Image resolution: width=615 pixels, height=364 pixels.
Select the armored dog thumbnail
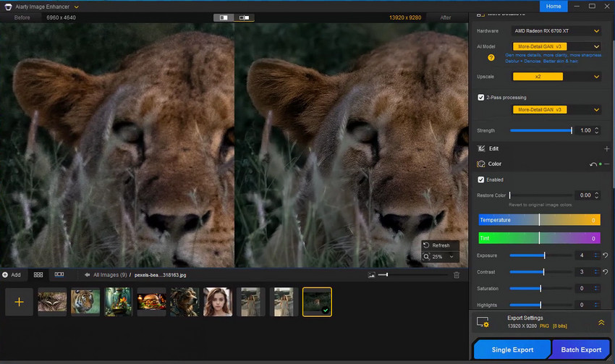click(184, 302)
